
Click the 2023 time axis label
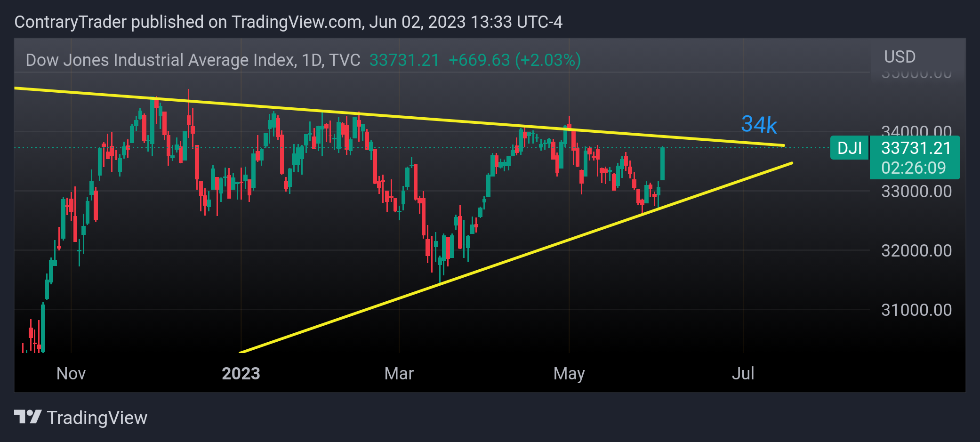pyautogui.click(x=241, y=374)
